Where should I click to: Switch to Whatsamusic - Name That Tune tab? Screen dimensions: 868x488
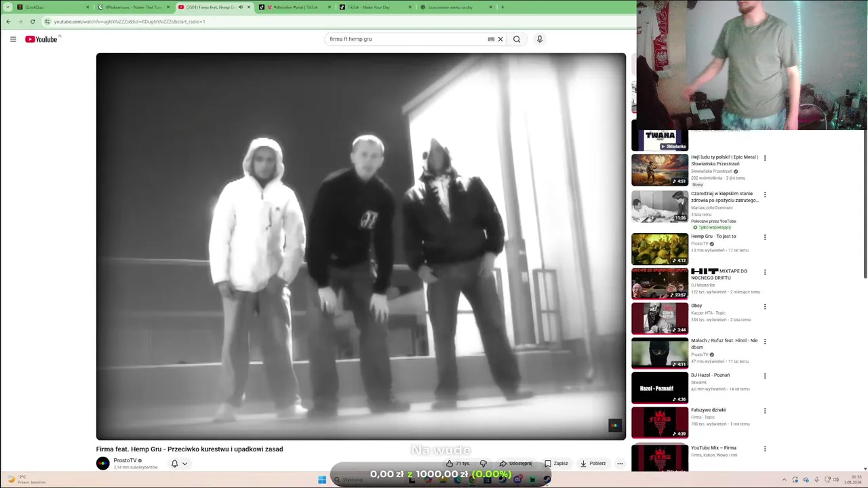coord(134,7)
